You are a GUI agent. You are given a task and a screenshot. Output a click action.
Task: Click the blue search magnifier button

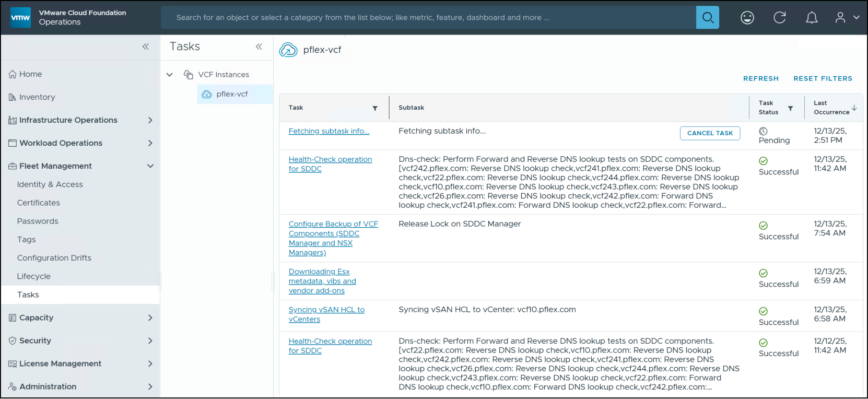[708, 17]
